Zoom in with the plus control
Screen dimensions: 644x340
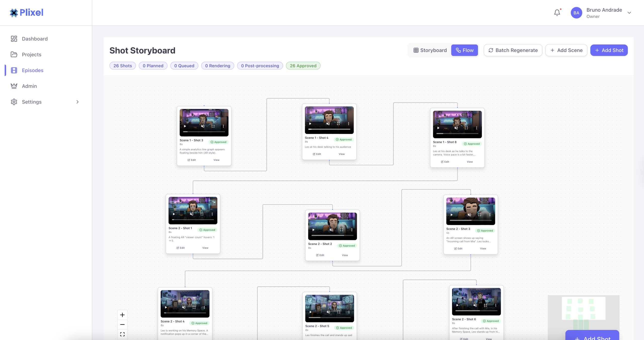[x=122, y=315]
